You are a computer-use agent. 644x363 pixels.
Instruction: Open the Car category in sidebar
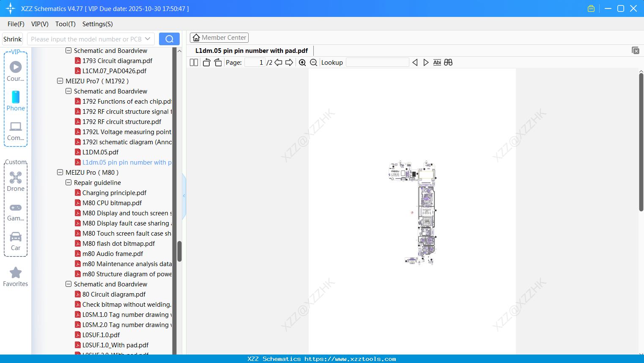[x=16, y=241]
